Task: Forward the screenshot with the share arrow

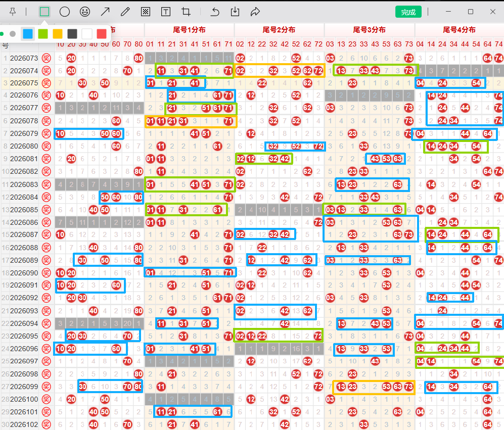Action: 255,12
